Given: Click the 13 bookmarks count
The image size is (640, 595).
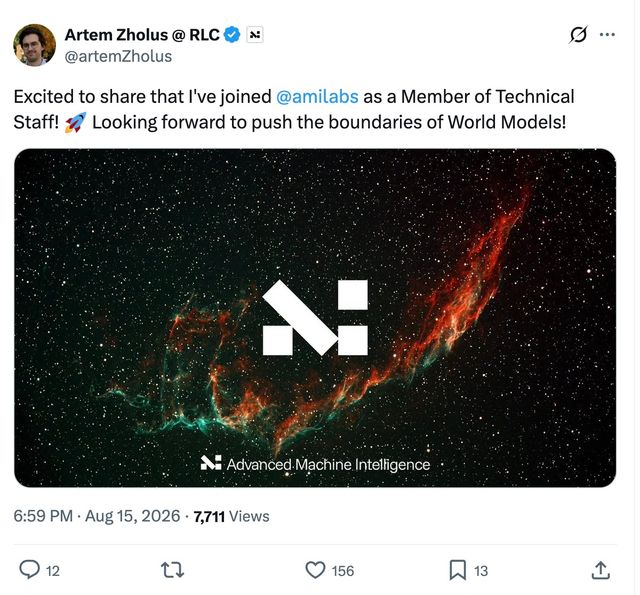Looking at the screenshot, I should [x=480, y=571].
